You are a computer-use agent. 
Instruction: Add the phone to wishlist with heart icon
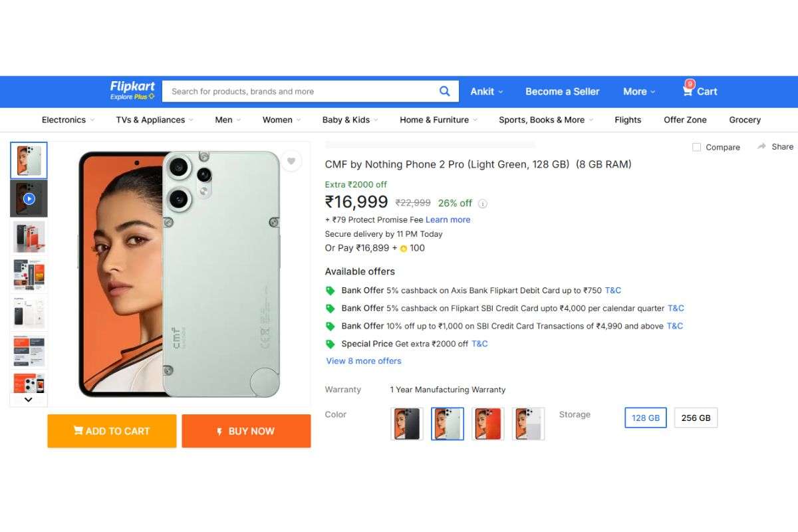291,160
